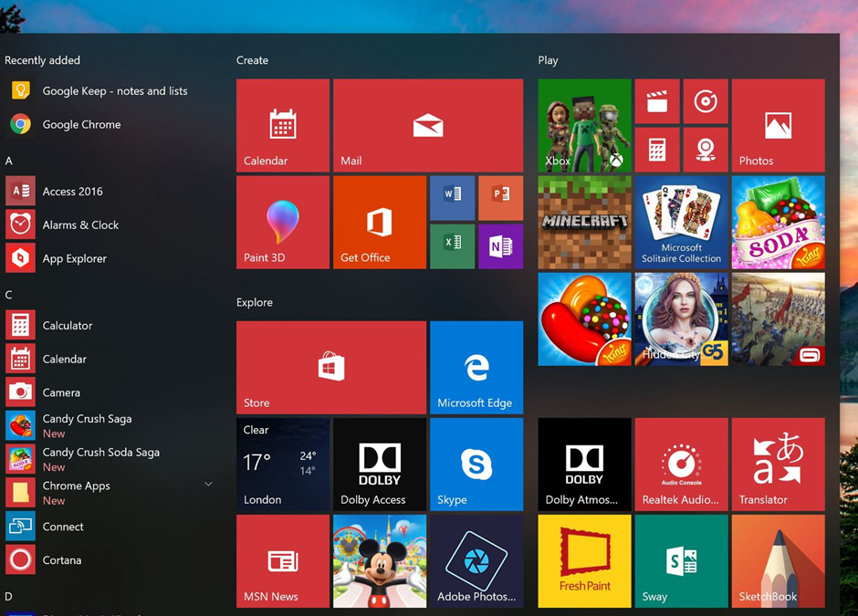Viewport: 858px width, 616px height.
Task: Launch the Word small tile
Action: click(452, 198)
